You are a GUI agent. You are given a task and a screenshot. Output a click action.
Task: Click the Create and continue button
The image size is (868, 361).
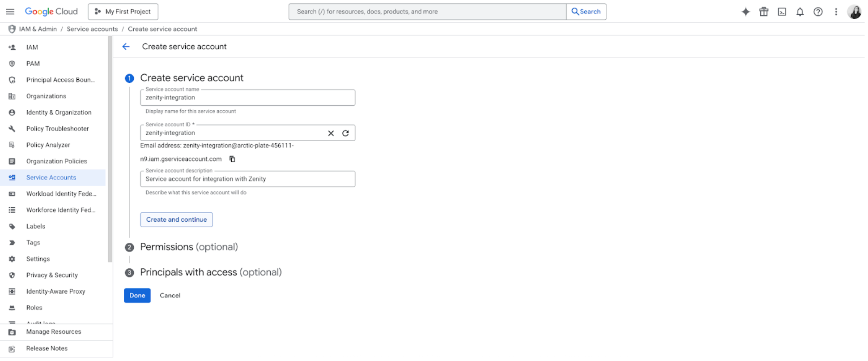(176, 219)
